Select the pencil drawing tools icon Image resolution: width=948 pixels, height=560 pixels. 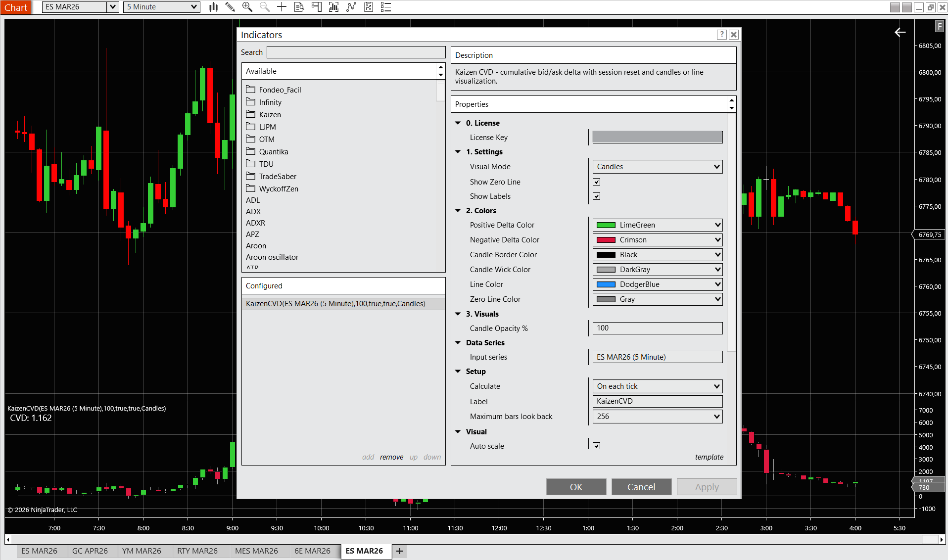coord(230,7)
